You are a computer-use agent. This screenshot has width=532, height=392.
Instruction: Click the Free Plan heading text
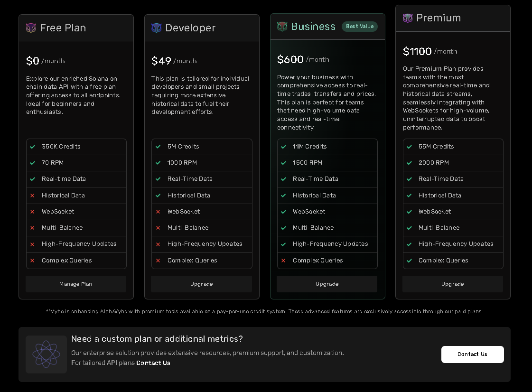(x=63, y=28)
